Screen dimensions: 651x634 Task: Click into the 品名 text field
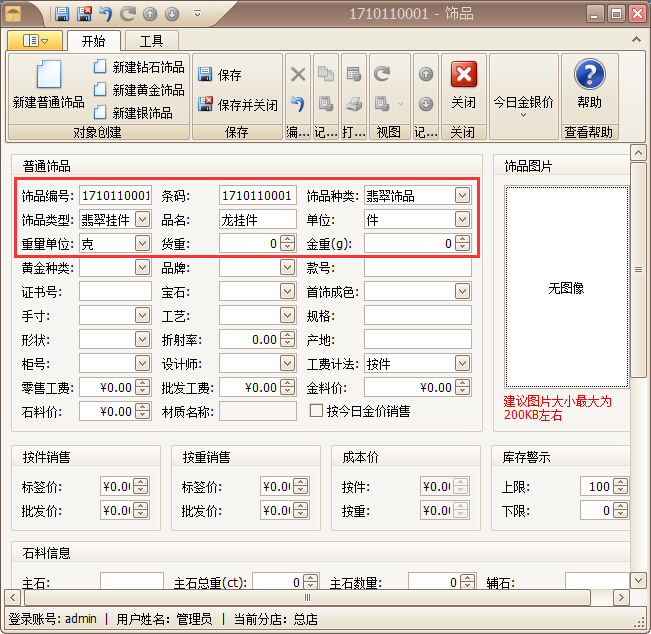tap(258, 219)
